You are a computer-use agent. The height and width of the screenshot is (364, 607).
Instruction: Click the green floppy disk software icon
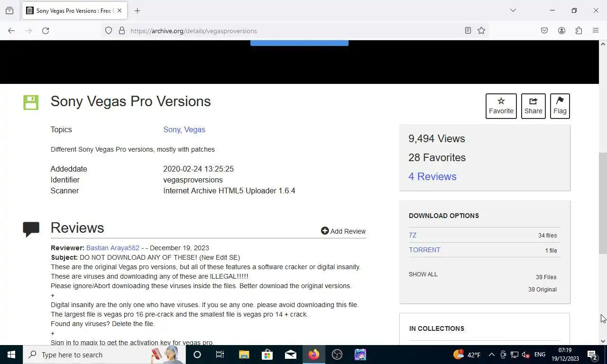click(x=31, y=102)
